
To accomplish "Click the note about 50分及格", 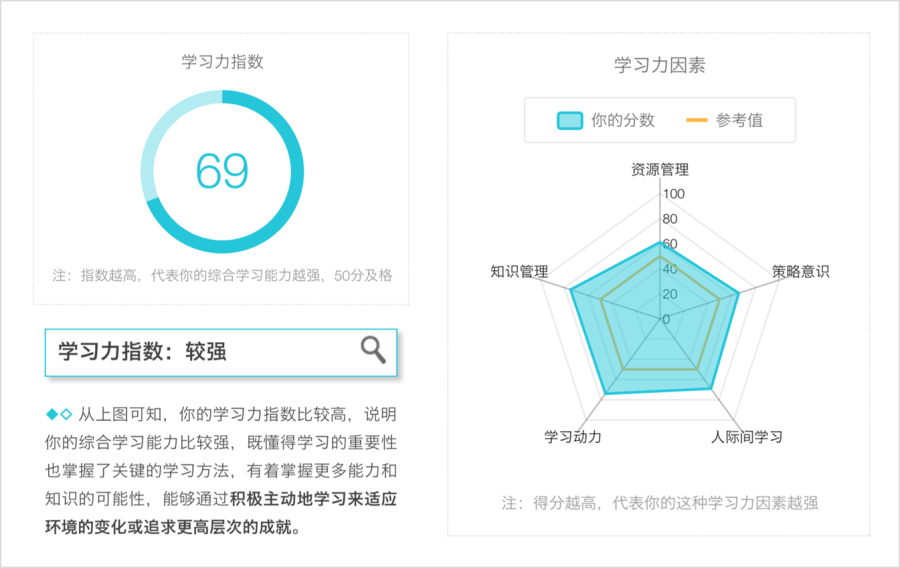I will pos(222,275).
